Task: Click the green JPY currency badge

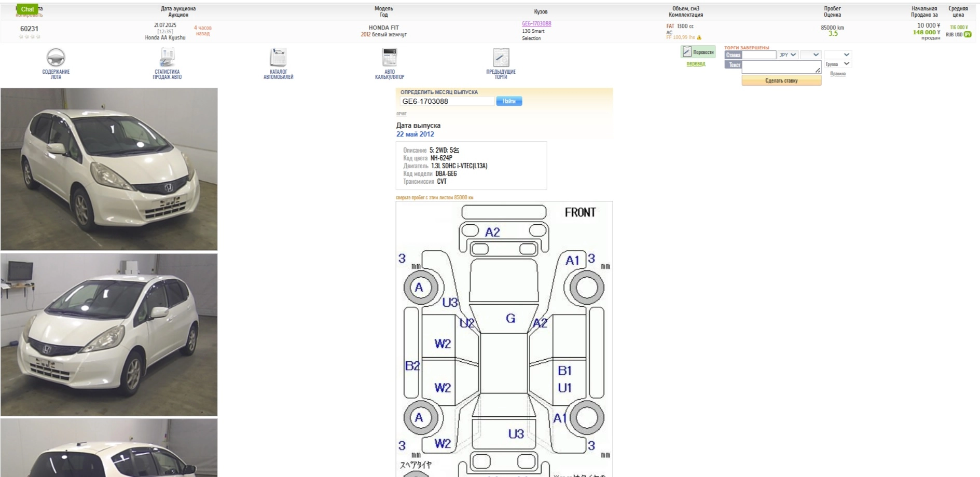Action: point(968,35)
